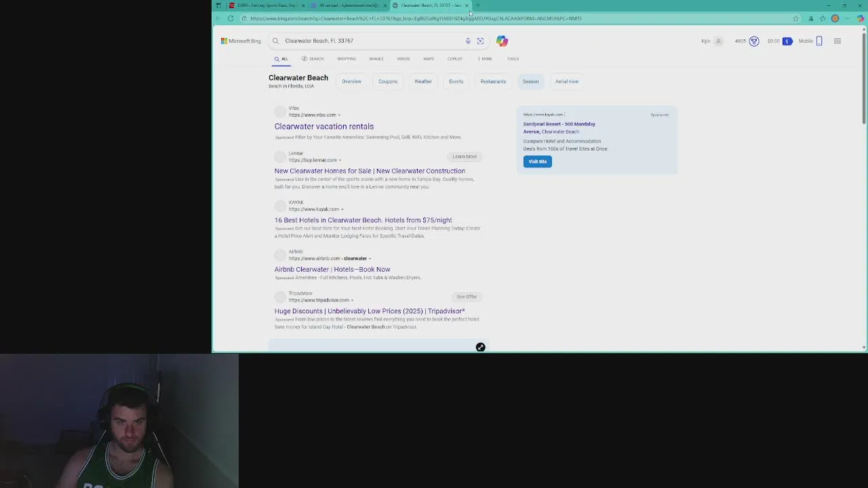Expand the kayak.com URL dropdown arrow
The width and height of the screenshot is (868, 488).
(342, 209)
